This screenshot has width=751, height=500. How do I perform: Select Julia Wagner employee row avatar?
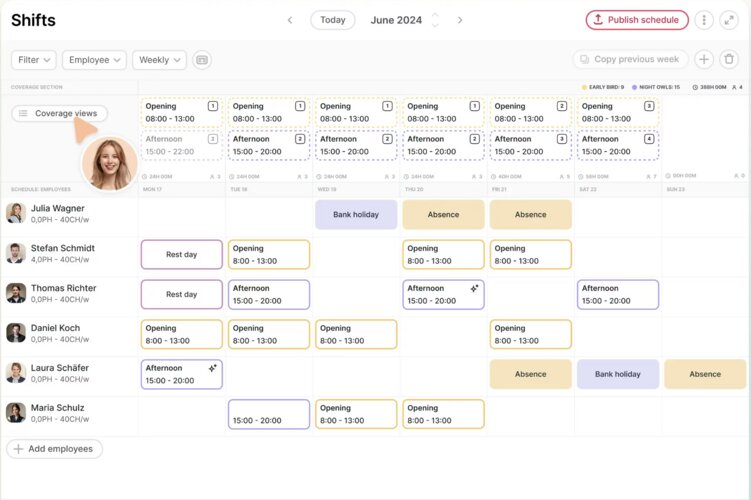click(16, 213)
